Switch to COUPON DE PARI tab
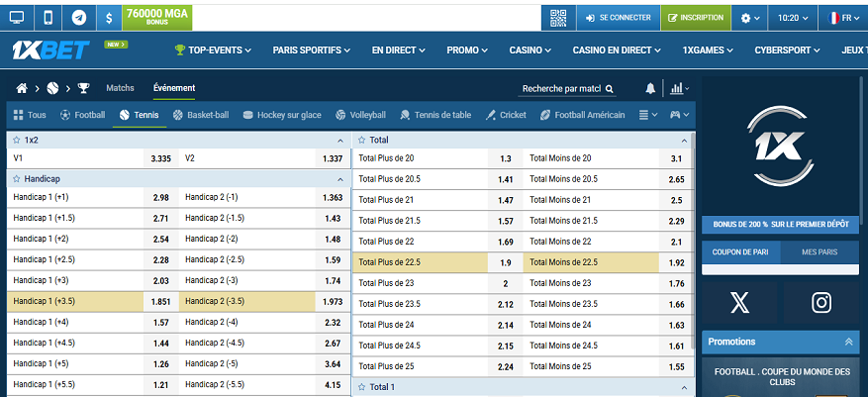Screen dimensions: 868x397 (741, 251)
